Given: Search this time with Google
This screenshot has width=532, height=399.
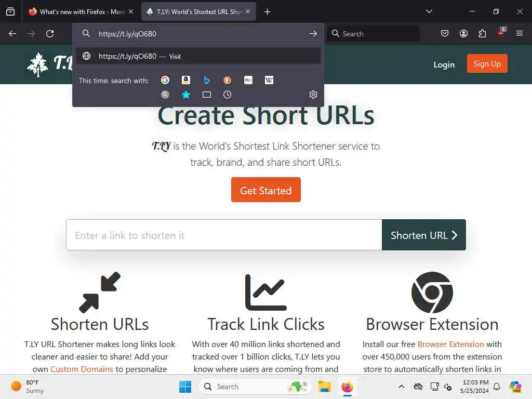Looking at the screenshot, I should pyautogui.click(x=165, y=80).
